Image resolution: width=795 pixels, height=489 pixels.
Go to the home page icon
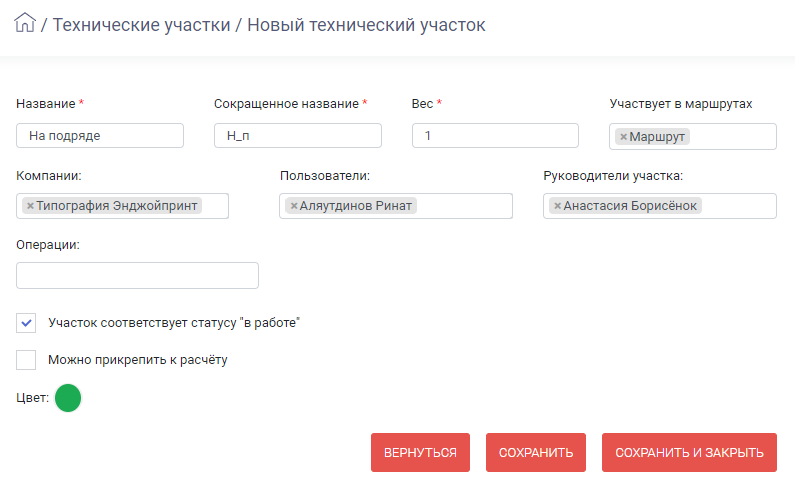pyautogui.click(x=25, y=23)
